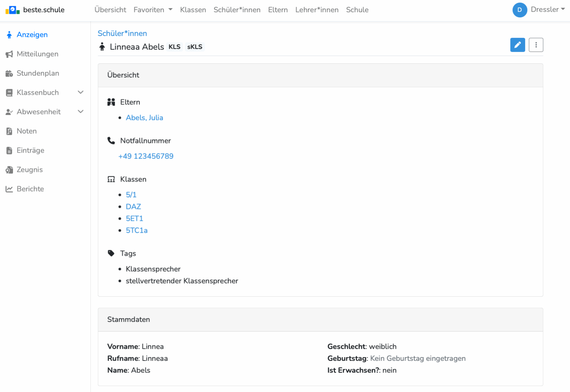Expand the Abwesenheit sidebar section

tap(81, 112)
